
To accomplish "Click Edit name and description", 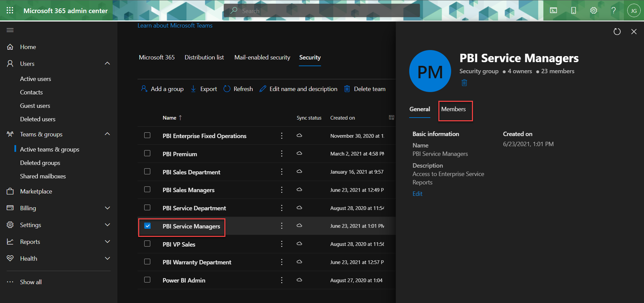I will coord(299,89).
